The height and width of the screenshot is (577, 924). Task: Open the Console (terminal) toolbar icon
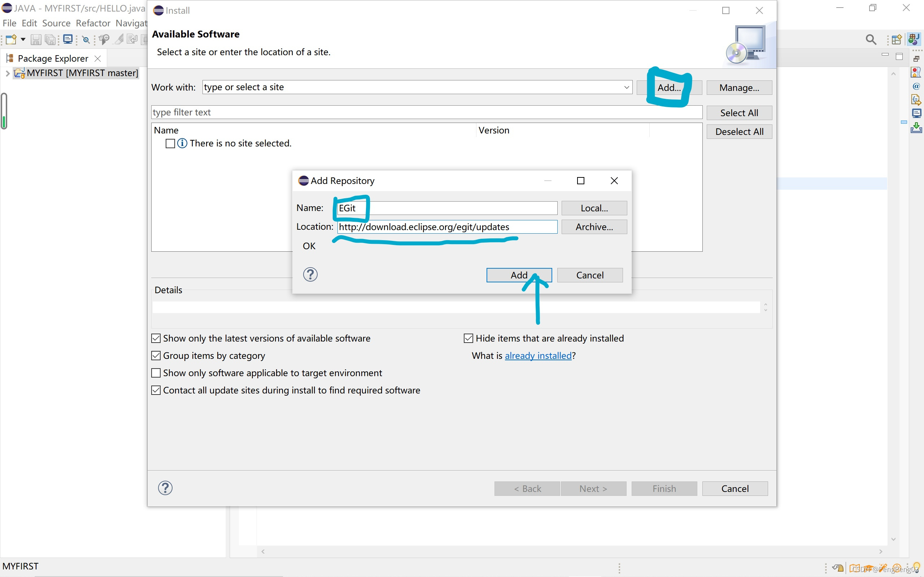[68, 39]
